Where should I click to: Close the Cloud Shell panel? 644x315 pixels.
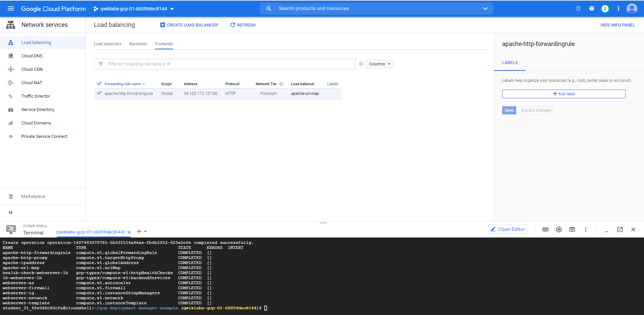(x=633, y=229)
